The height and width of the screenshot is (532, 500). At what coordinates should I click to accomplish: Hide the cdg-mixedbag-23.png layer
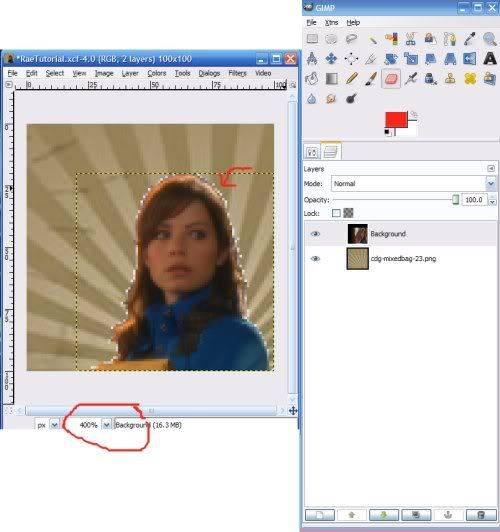point(315,259)
